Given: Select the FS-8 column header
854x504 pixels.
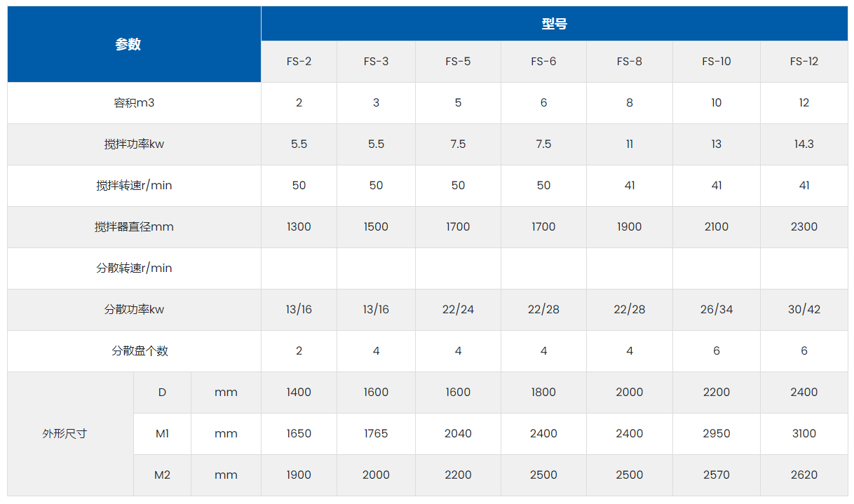Looking at the screenshot, I should pos(629,62).
